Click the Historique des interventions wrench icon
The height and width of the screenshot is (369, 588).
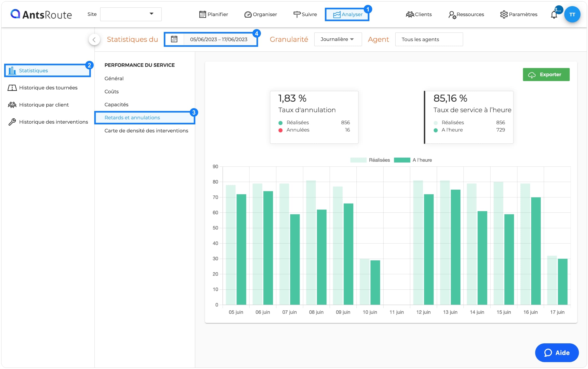12,122
